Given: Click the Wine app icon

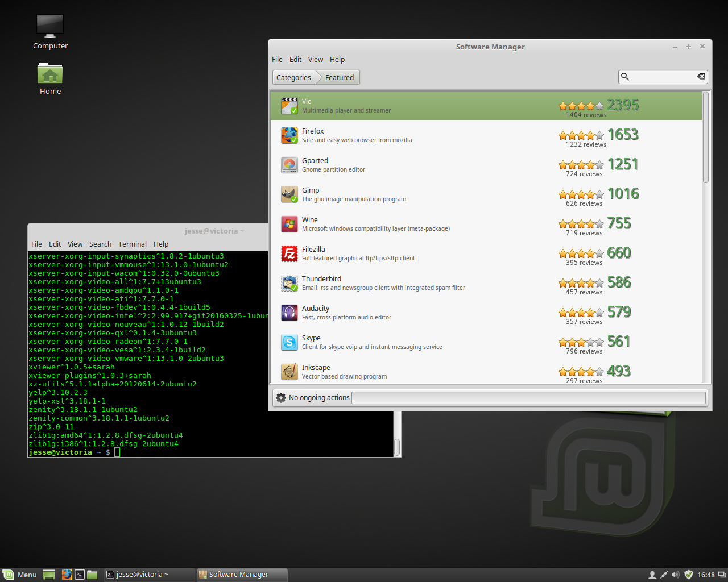Looking at the screenshot, I should [289, 224].
